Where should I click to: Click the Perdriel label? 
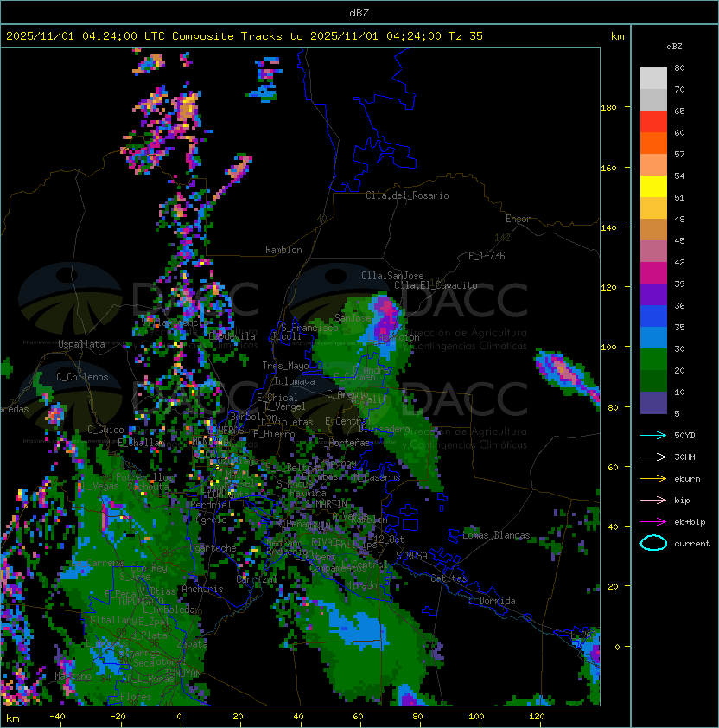click(x=211, y=505)
